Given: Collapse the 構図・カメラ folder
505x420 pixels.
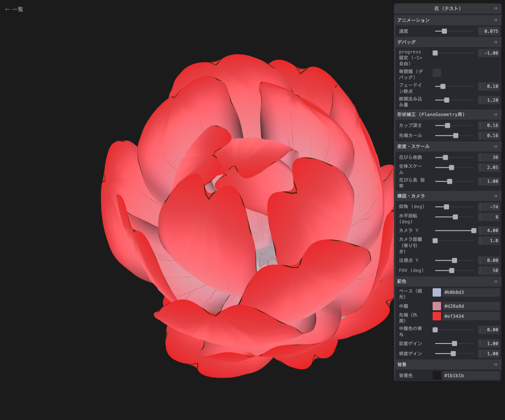Looking at the screenshot, I should pyautogui.click(x=448, y=196).
